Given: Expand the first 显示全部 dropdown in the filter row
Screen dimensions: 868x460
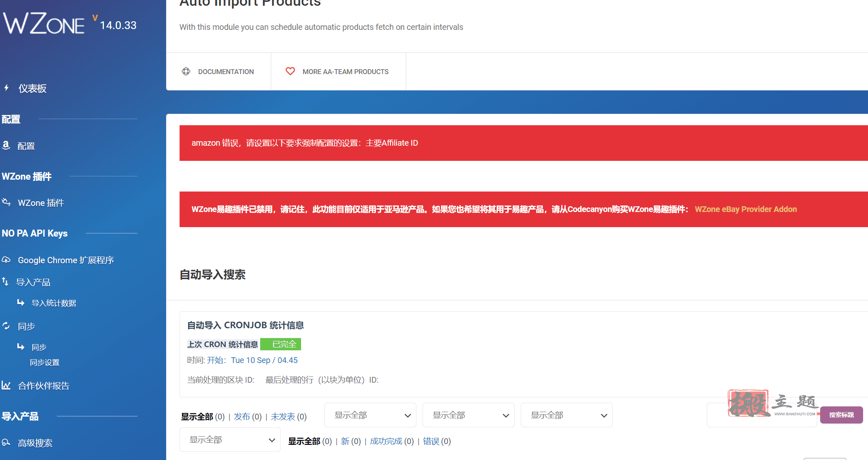Looking at the screenshot, I should click(x=370, y=415).
